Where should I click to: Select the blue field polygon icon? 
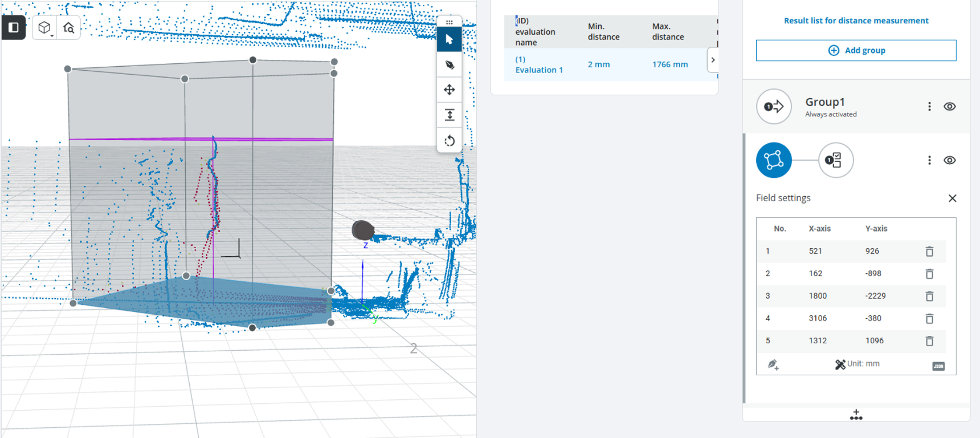pos(774,160)
